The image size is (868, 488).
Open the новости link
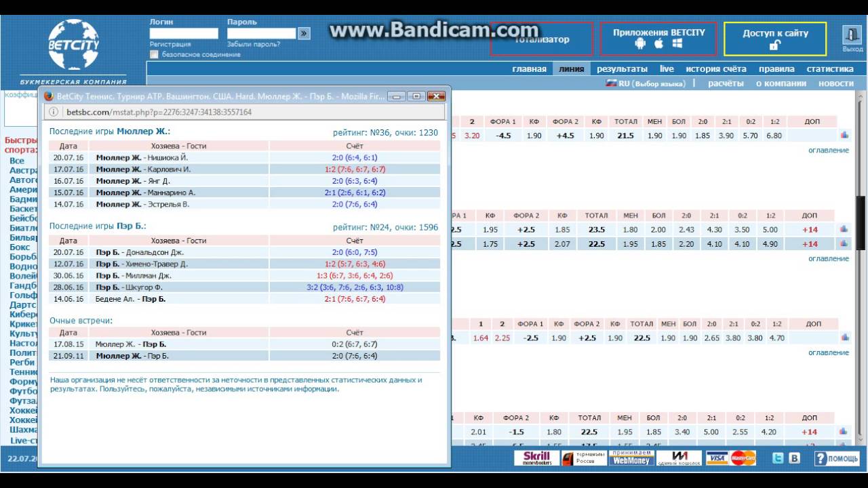(x=836, y=83)
